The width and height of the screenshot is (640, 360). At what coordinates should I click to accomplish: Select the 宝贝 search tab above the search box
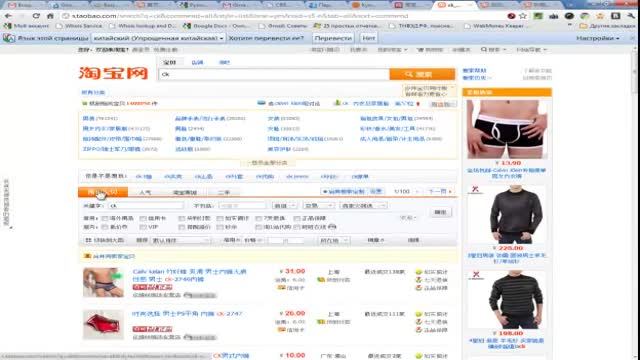(x=169, y=62)
